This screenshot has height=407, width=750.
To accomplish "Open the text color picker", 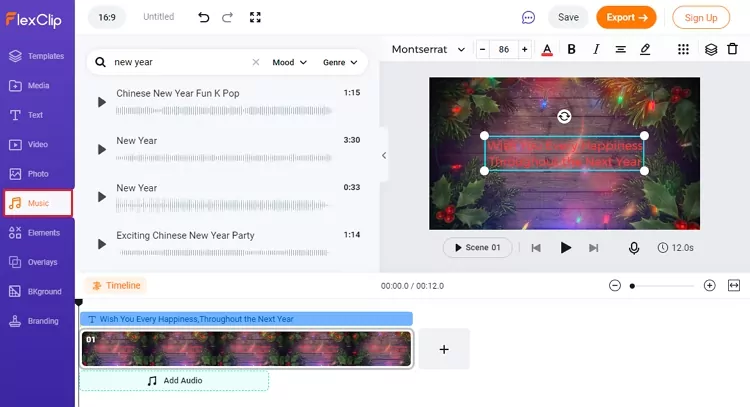I will click(547, 49).
